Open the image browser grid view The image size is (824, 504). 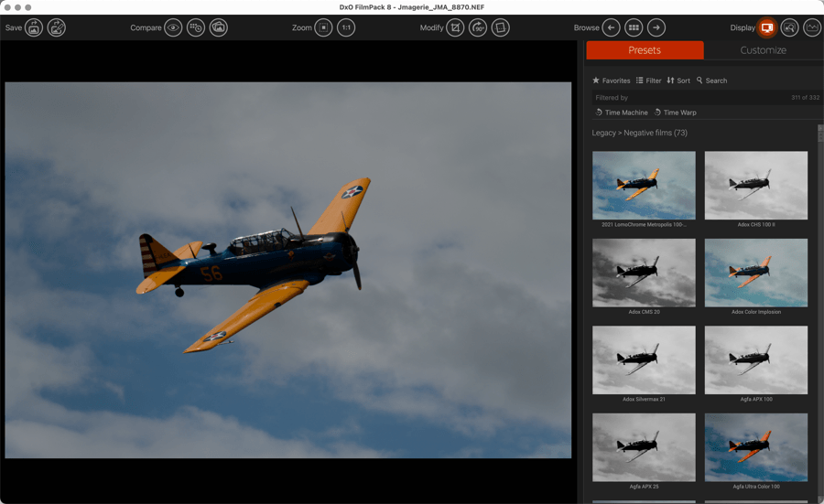tap(633, 28)
